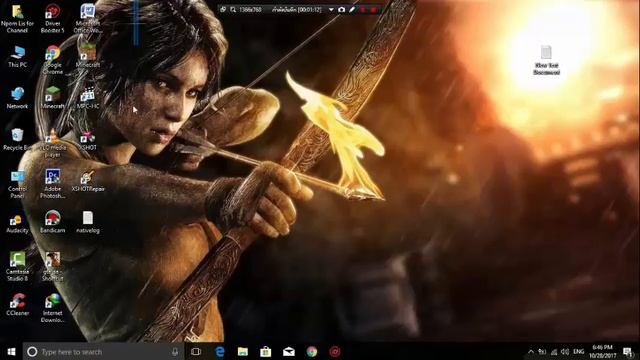Open the XSHOT game shortcut
This screenshot has height=360, width=640.
[x=87, y=140]
